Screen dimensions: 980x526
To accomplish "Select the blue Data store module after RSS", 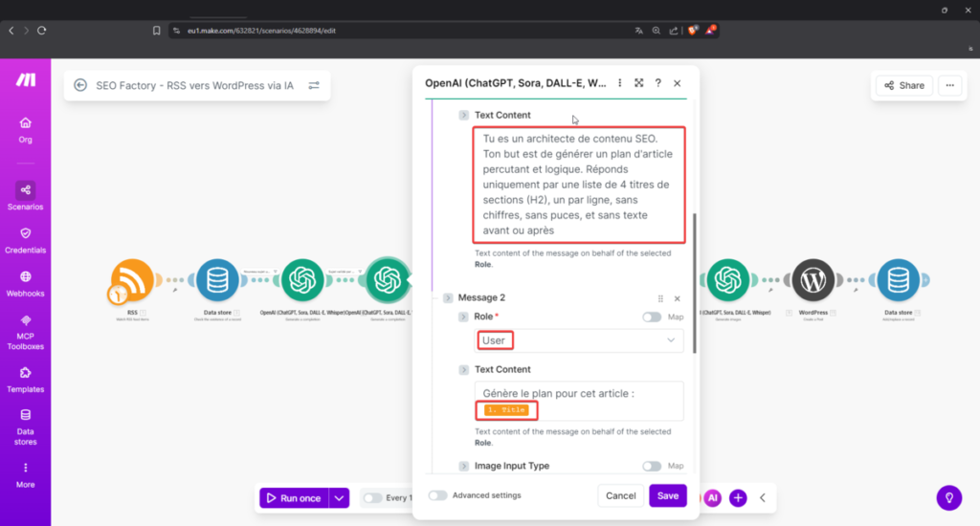I will pyautogui.click(x=218, y=280).
